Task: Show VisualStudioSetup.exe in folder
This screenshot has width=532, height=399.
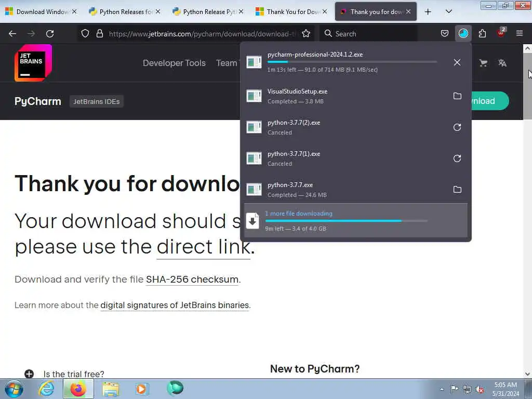Action: [x=457, y=96]
